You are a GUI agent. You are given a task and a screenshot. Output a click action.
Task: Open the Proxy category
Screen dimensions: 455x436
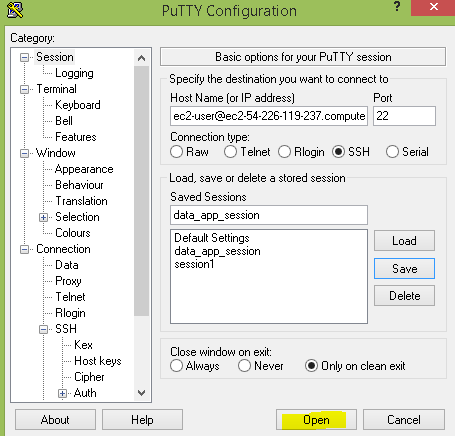tap(68, 281)
